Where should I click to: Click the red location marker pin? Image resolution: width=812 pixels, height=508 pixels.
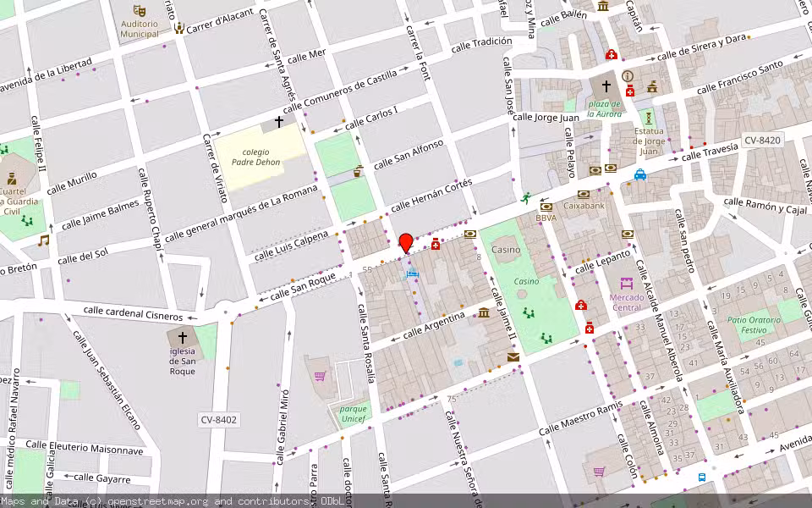[x=406, y=241]
